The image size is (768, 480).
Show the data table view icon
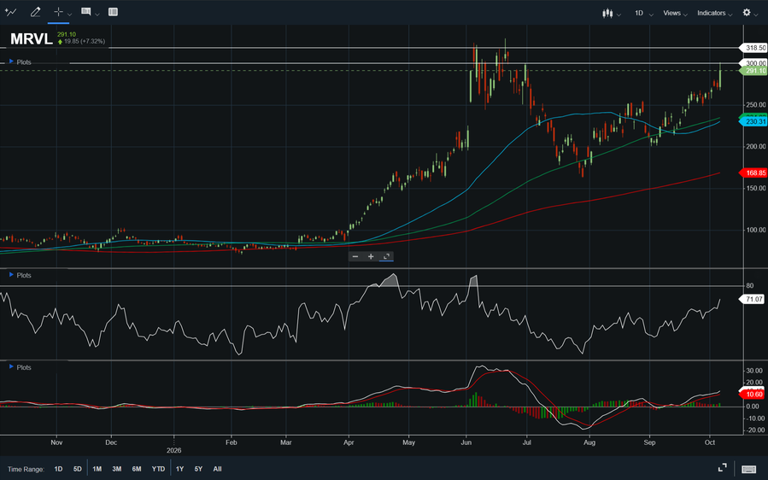click(113, 12)
